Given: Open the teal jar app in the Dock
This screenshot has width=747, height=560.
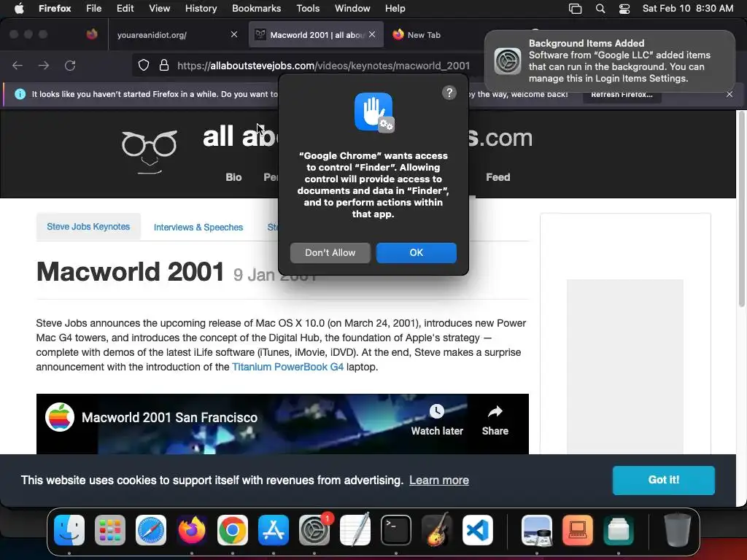Looking at the screenshot, I should pyautogui.click(x=619, y=530).
